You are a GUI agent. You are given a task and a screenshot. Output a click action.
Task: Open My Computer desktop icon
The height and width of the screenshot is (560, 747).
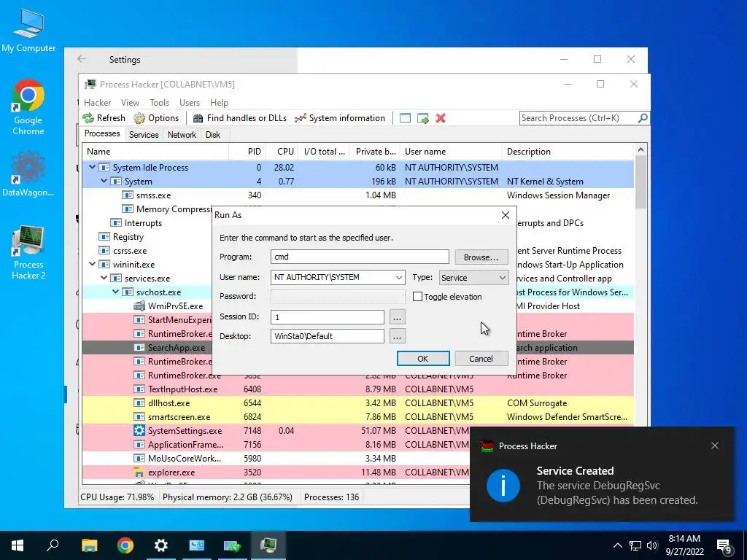pos(28,29)
